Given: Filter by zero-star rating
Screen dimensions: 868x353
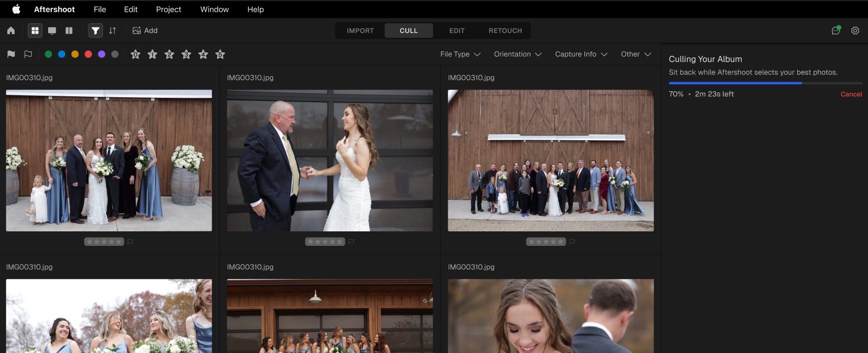Looking at the screenshot, I should tap(136, 54).
